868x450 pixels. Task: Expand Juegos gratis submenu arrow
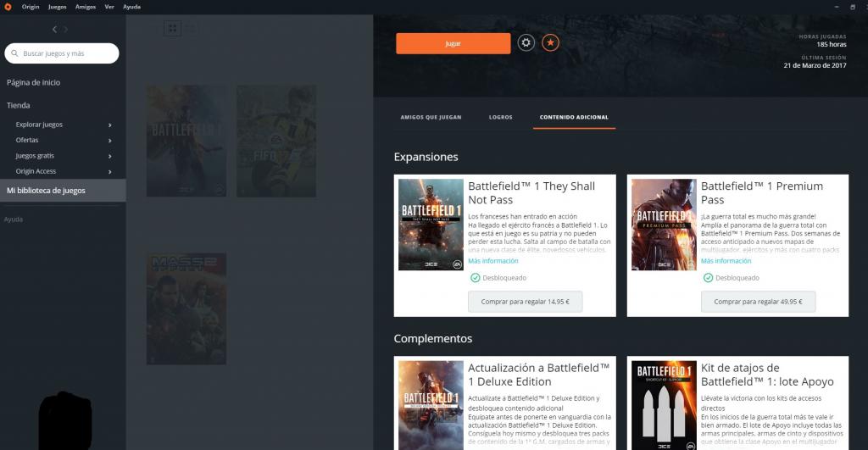coord(109,156)
